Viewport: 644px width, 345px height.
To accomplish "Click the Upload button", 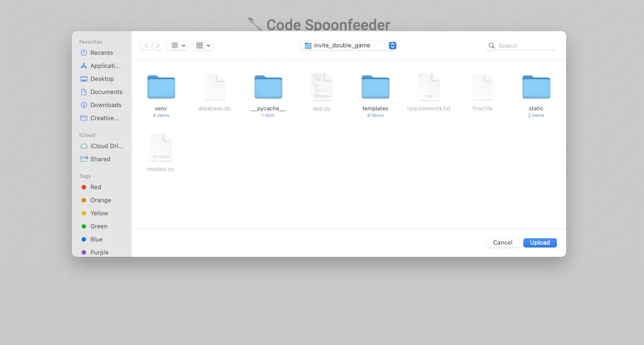I will click(x=540, y=242).
